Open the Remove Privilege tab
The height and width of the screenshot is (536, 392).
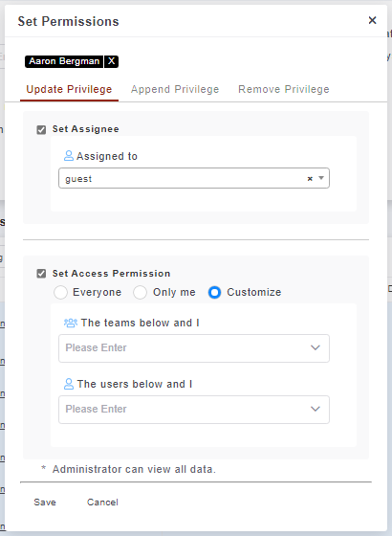pos(284,89)
